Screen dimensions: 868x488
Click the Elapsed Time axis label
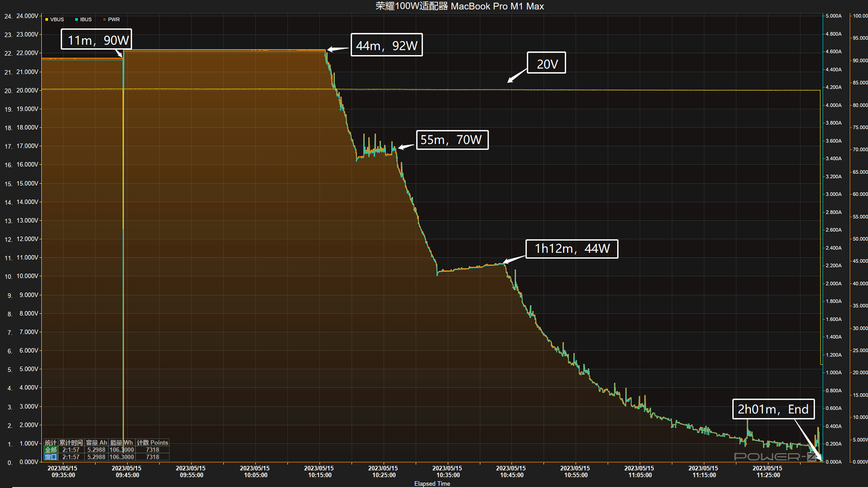[432, 483]
